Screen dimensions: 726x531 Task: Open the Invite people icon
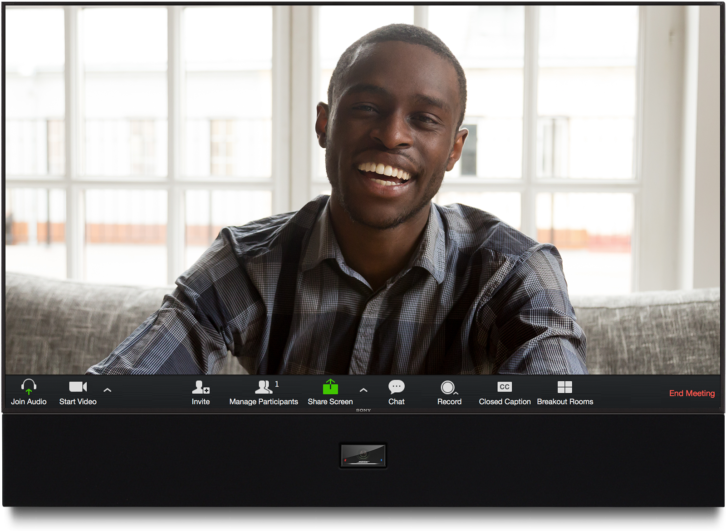pos(201,387)
